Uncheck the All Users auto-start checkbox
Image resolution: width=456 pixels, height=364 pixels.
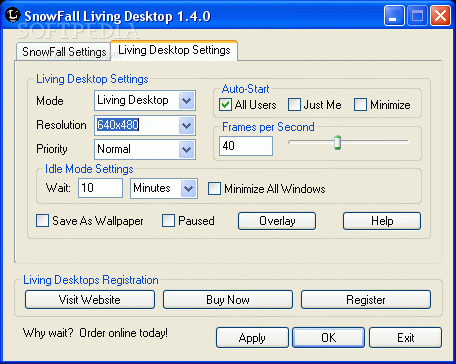point(225,104)
